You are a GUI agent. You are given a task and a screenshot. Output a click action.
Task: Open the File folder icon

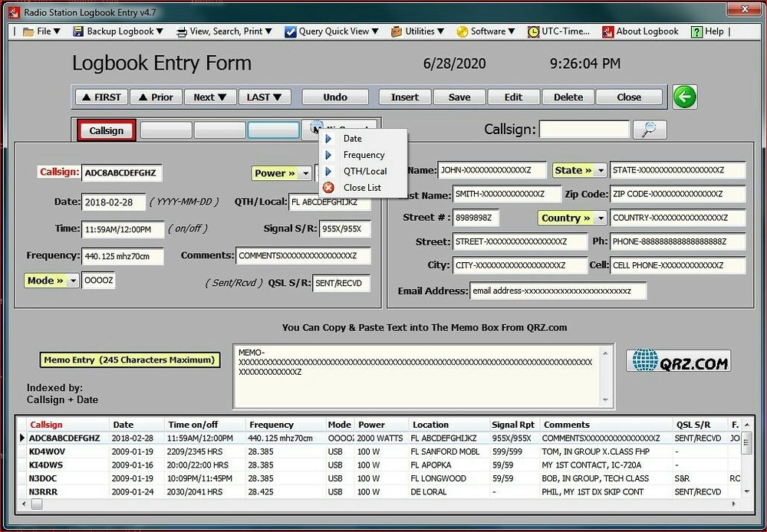tap(30, 31)
